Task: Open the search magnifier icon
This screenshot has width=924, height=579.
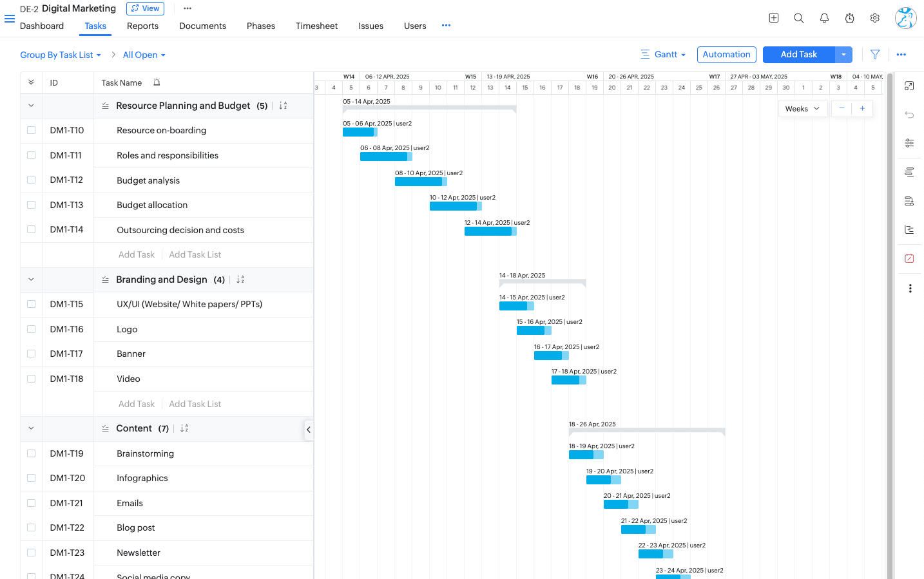Action: (x=799, y=18)
